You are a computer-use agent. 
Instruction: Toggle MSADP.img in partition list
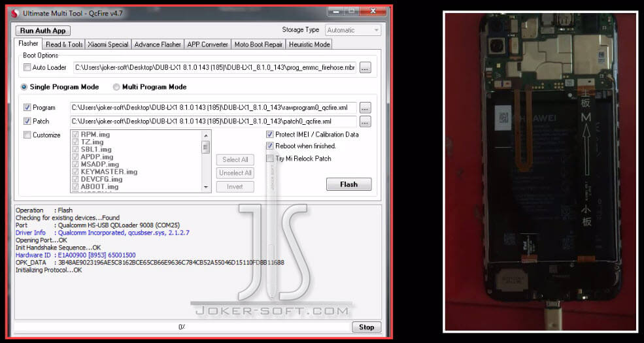tap(76, 164)
